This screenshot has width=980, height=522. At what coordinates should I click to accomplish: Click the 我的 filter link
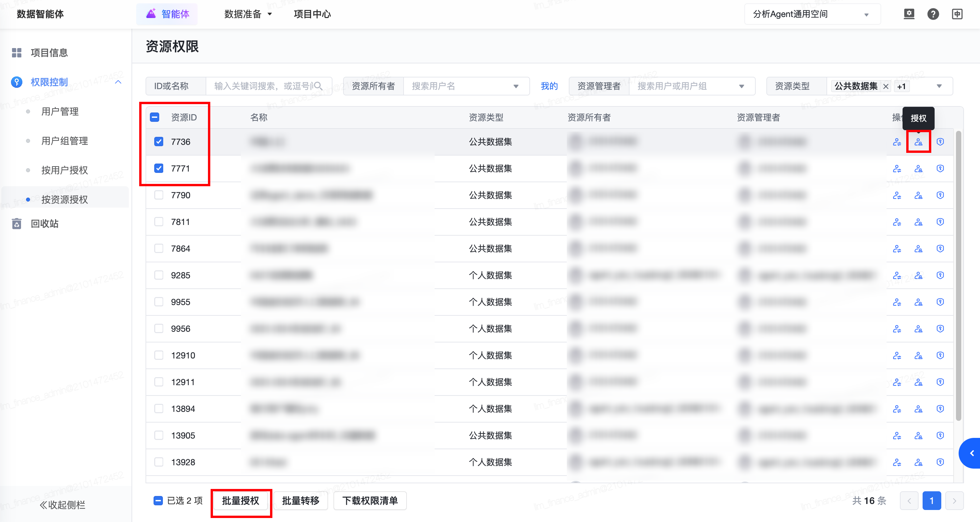(x=549, y=86)
